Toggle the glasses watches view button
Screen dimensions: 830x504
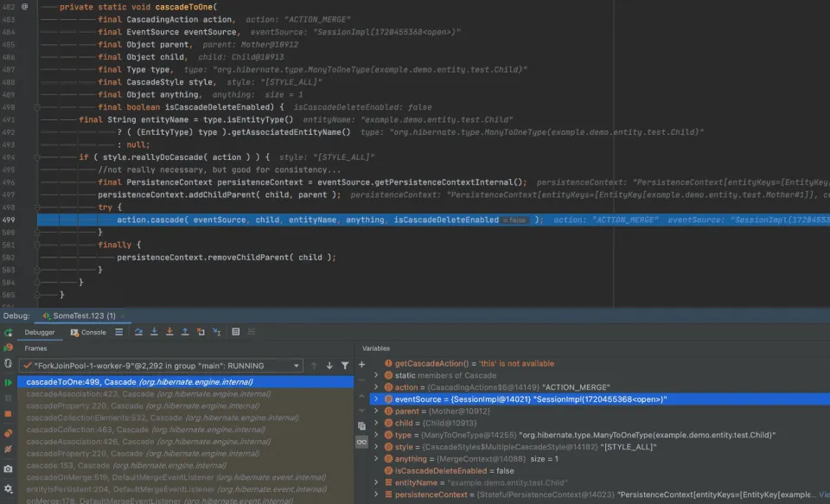coord(361,442)
